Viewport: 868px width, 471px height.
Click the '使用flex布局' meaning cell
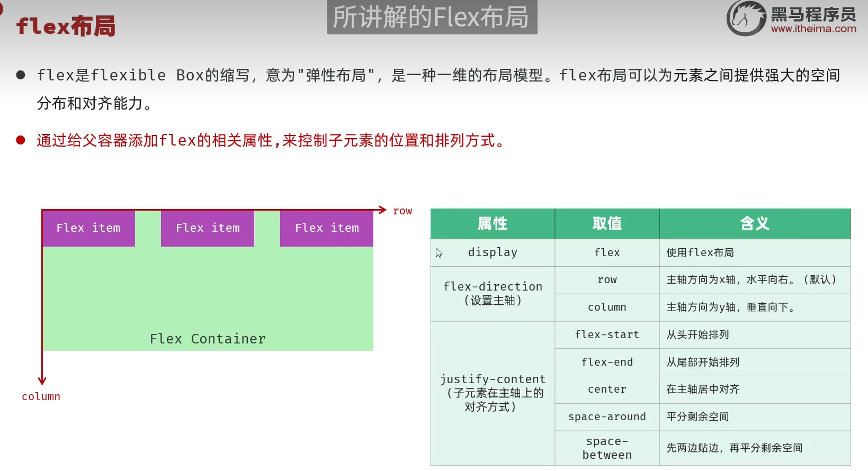click(755, 252)
